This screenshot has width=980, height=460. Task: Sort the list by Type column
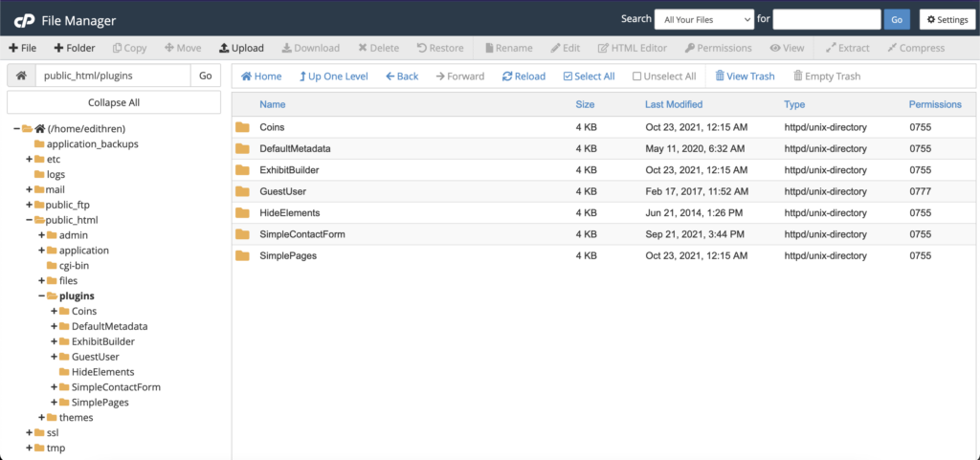click(x=794, y=105)
